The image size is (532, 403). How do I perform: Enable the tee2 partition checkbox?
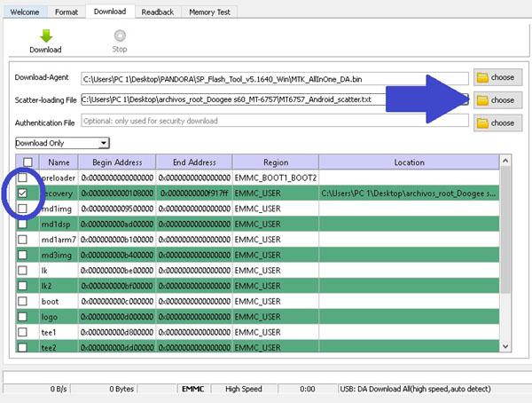click(22, 347)
